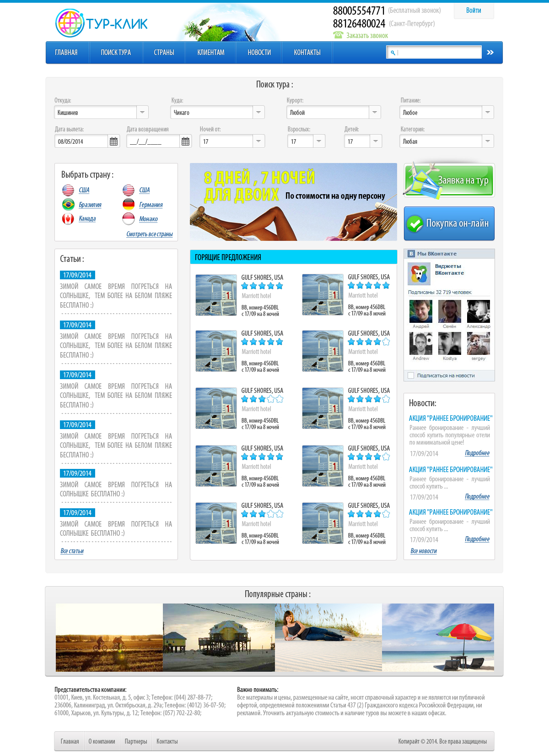Open the Бразилия country link
The height and width of the screenshot is (756, 549).
coord(90,205)
